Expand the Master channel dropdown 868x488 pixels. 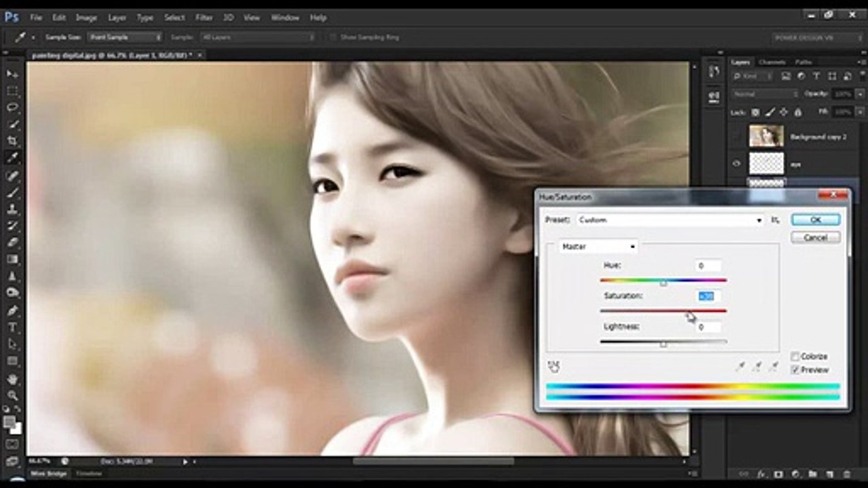tap(598, 247)
